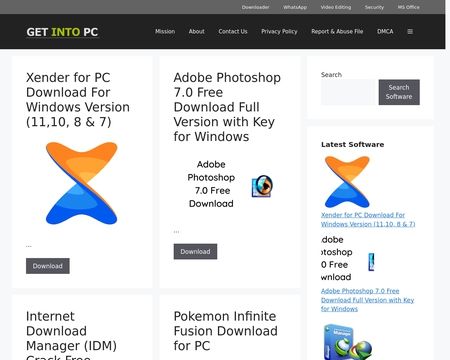The width and height of the screenshot is (450, 360).
Task: Go to Contact Us page
Action: [x=233, y=31]
